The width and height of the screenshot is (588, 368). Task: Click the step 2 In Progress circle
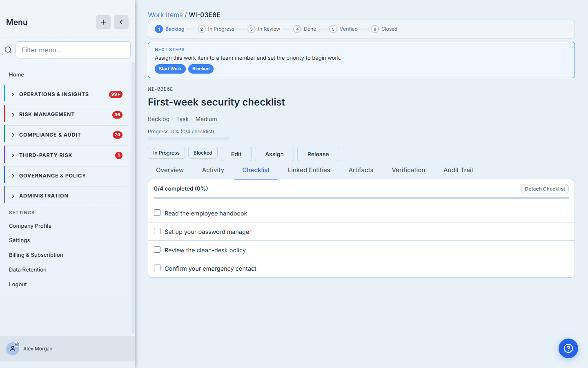coord(202,29)
